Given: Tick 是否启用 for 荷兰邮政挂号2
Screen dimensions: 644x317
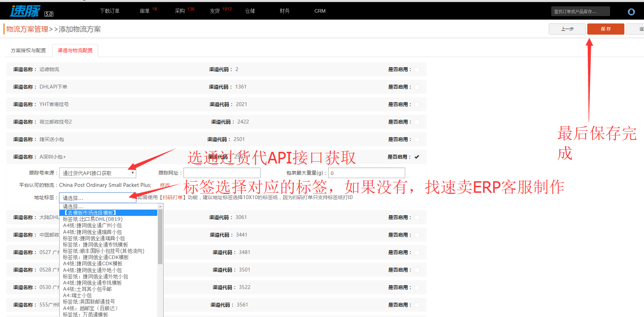Looking at the screenshot, I should point(417,122).
